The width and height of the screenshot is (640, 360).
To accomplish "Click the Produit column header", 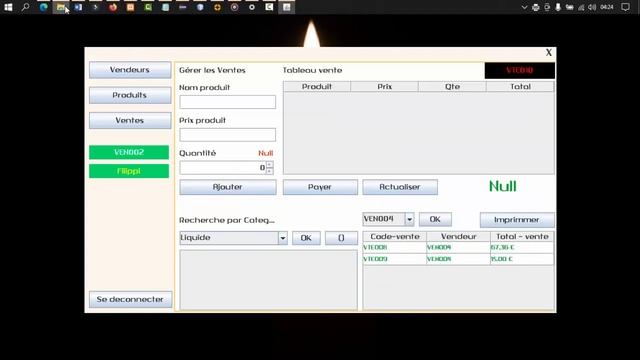I will pyautogui.click(x=317, y=87).
